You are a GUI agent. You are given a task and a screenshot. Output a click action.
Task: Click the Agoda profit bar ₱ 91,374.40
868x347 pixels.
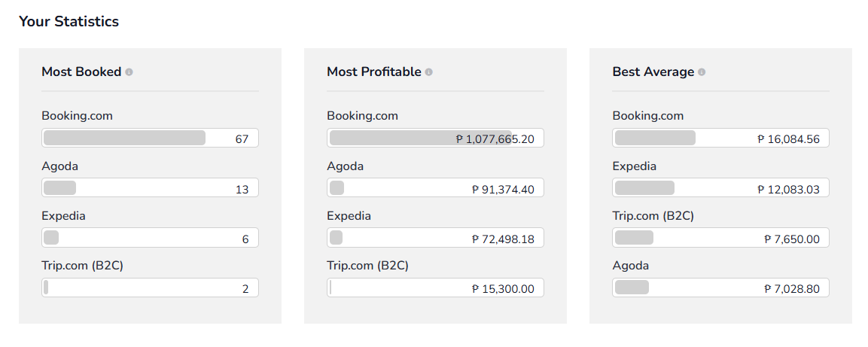click(x=435, y=187)
